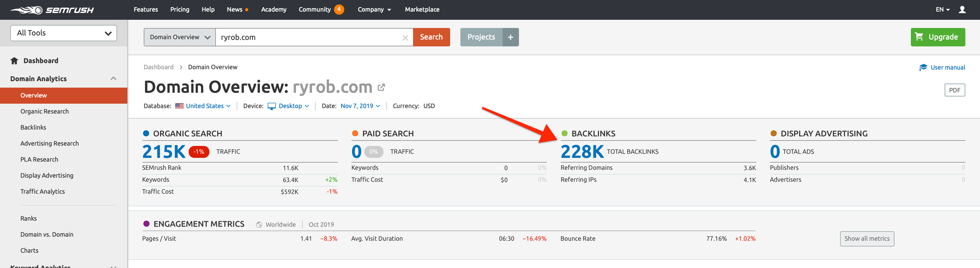
Task: Collapse the Domain Analytics section
Action: (x=113, y=78)
